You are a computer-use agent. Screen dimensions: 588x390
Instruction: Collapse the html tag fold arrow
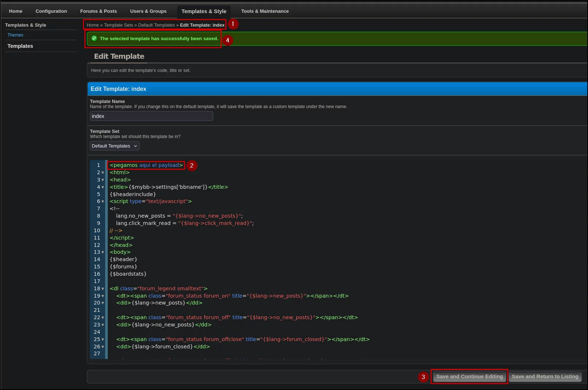click(x=103, y=173)
